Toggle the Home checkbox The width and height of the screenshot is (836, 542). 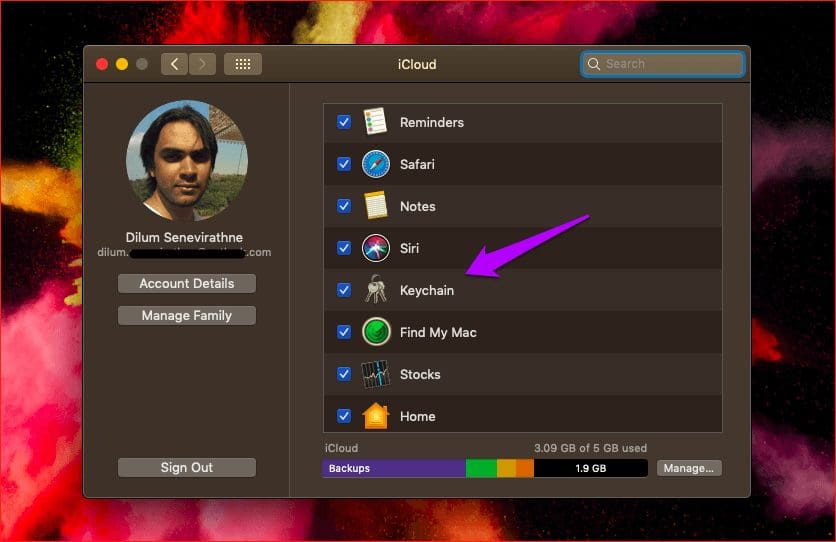point(344,416)
